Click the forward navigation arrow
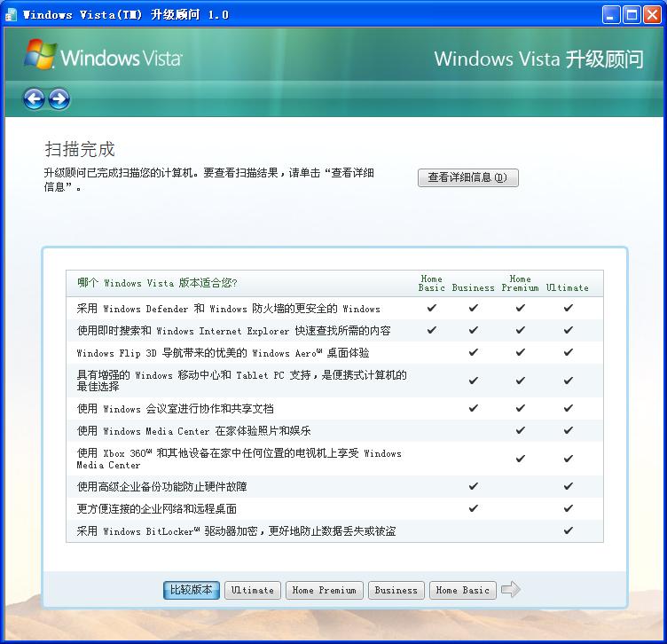667x644 pixels. click(x=59, y=99)
